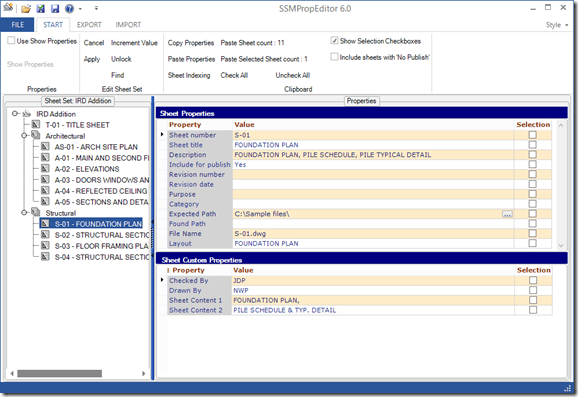Click the resize grip in the status bar corner
The width and height of the screenshot is (578, 397).
tap(567, 388)
